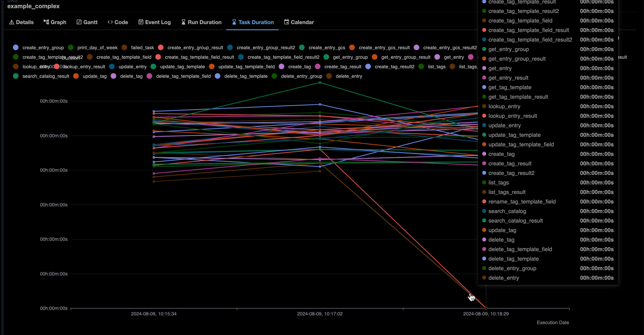Select the Calendar view icon
Screen dimensions: 644x335
pyautogui.click(x=286, y=22)
